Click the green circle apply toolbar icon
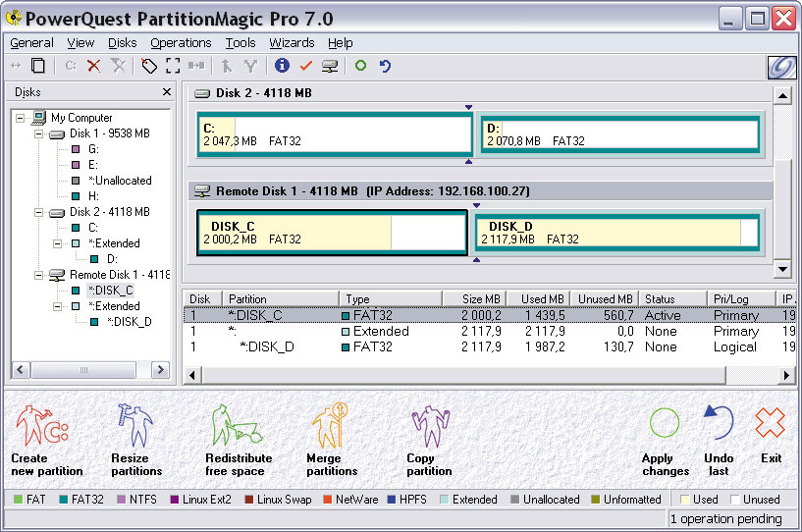The image size is (802, 532). (360, 66)
